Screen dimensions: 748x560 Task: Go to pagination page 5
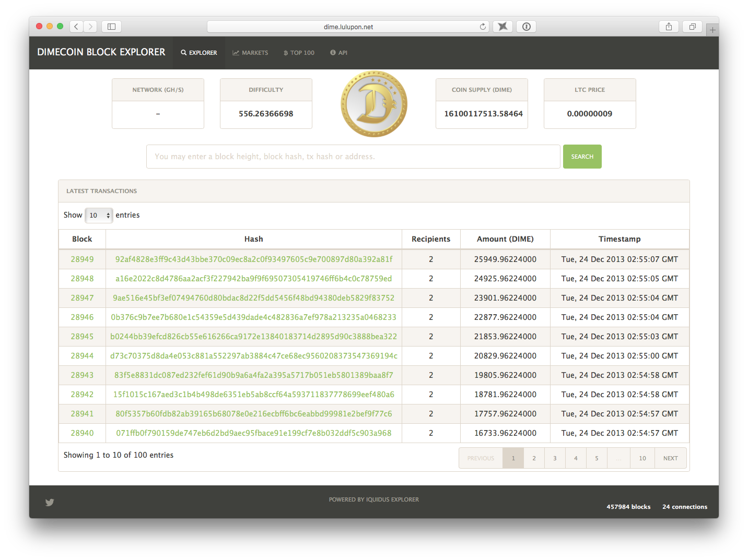(x=597, y=458)
